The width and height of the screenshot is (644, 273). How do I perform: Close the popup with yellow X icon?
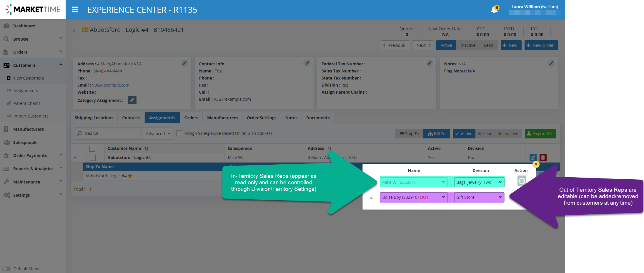(536, 164)
